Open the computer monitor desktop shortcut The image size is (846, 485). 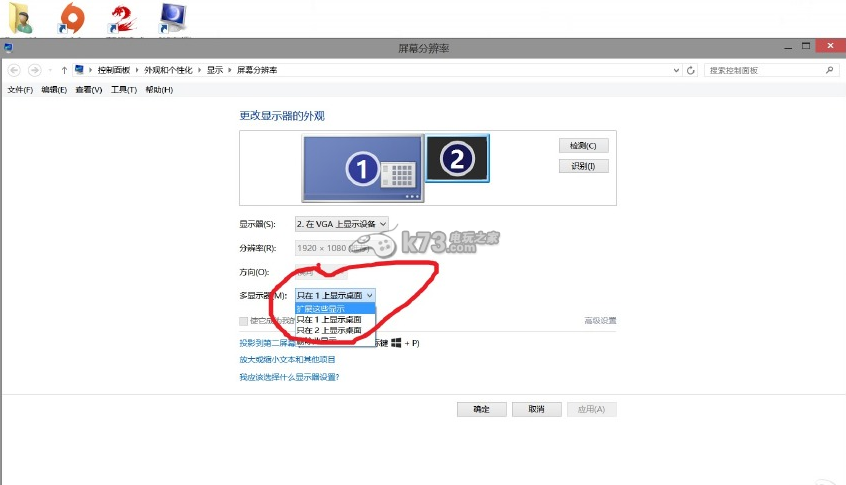[x=173, y=18]
